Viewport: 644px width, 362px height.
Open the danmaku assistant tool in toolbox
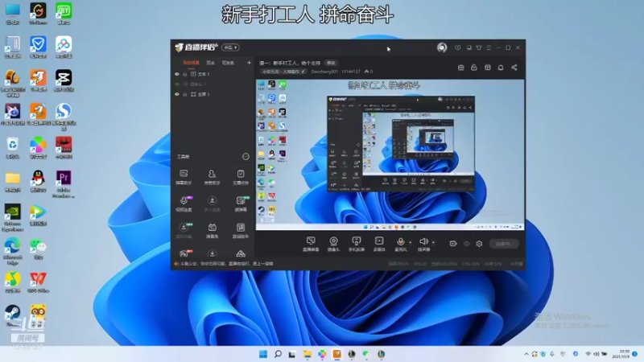pyautogui.click(x=184, y=177)
